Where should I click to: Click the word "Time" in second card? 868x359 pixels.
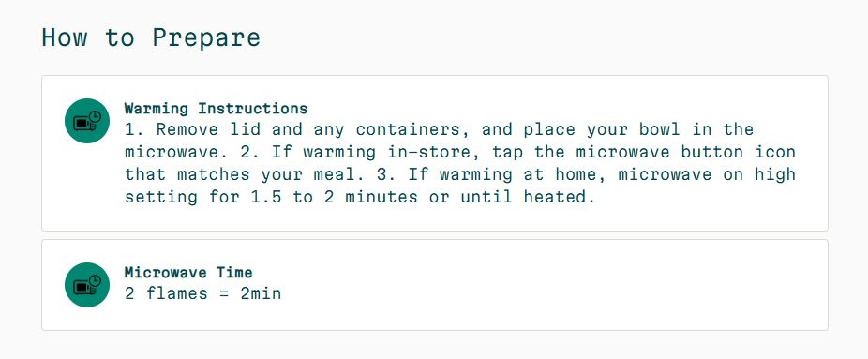pos(234,272)
